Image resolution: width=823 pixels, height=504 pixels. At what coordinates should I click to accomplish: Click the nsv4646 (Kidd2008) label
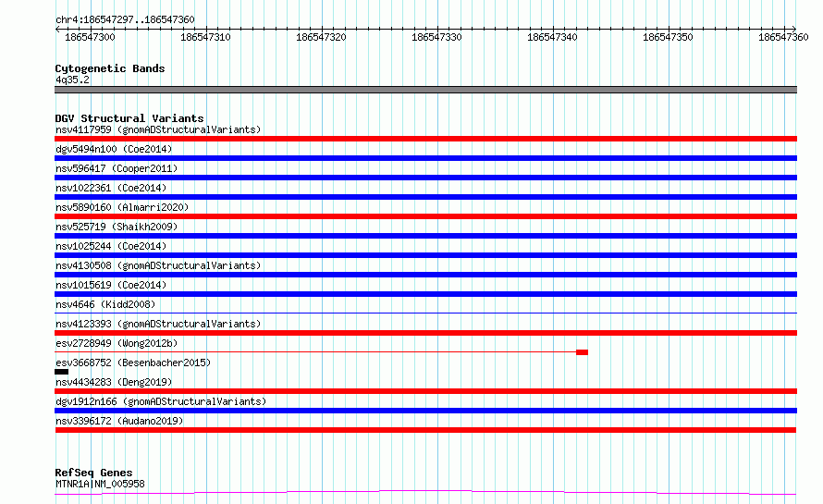(105, 304)
